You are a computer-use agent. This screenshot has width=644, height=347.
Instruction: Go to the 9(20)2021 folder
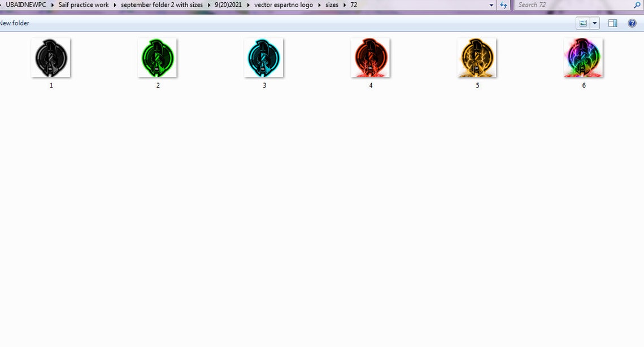click(x=228, y=5)
